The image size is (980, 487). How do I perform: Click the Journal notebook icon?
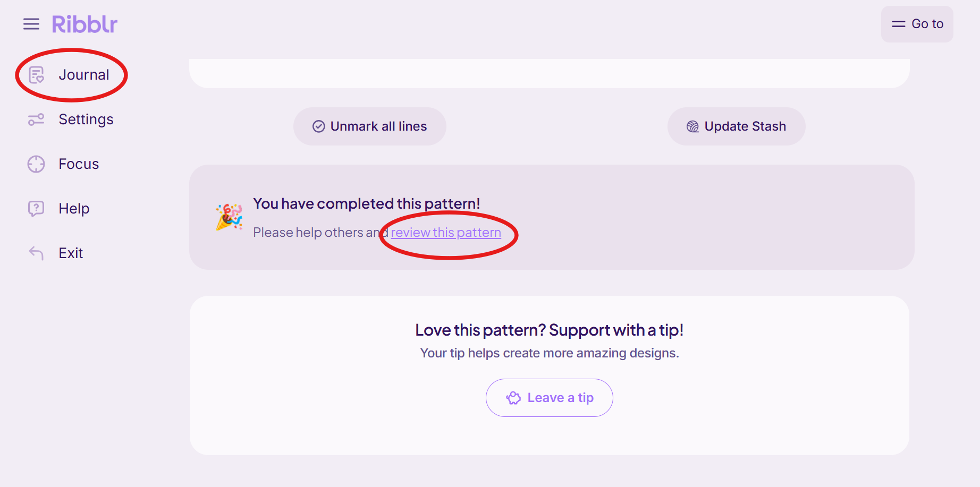point(36,75)
